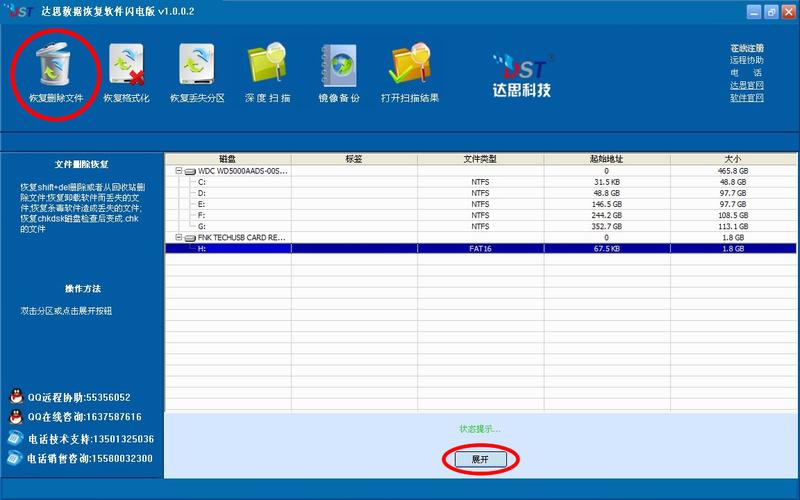Click the 标签 column header
Screen dimensions: 800x500
(354, 159)
